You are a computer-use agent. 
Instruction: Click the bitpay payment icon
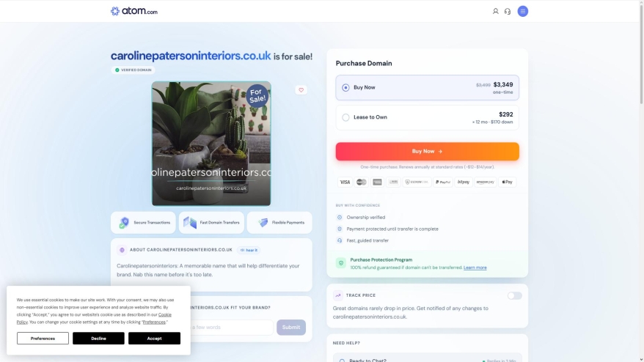464,182
